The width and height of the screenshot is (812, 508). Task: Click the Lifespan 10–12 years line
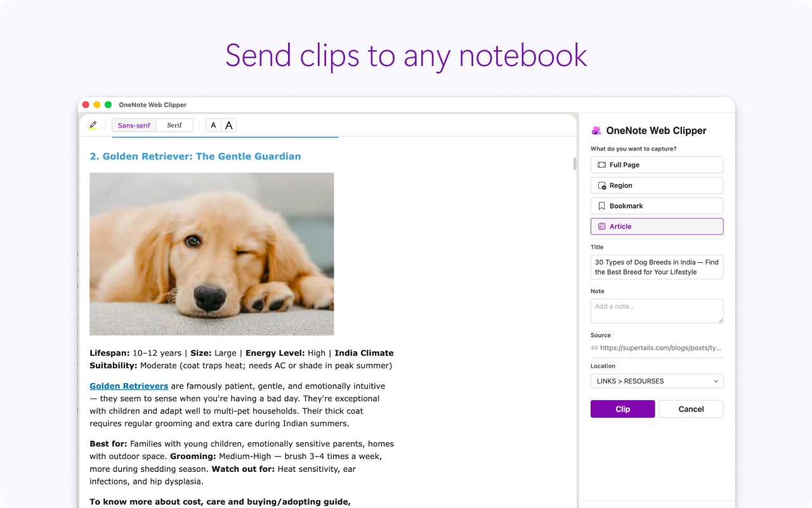(242, 359)
